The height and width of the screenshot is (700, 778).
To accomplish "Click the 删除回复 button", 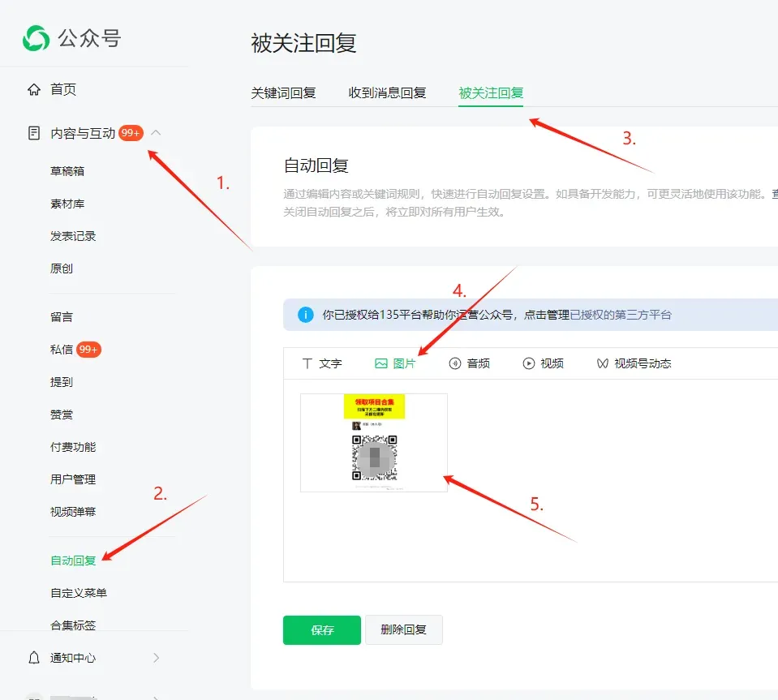I will (403, 630).
